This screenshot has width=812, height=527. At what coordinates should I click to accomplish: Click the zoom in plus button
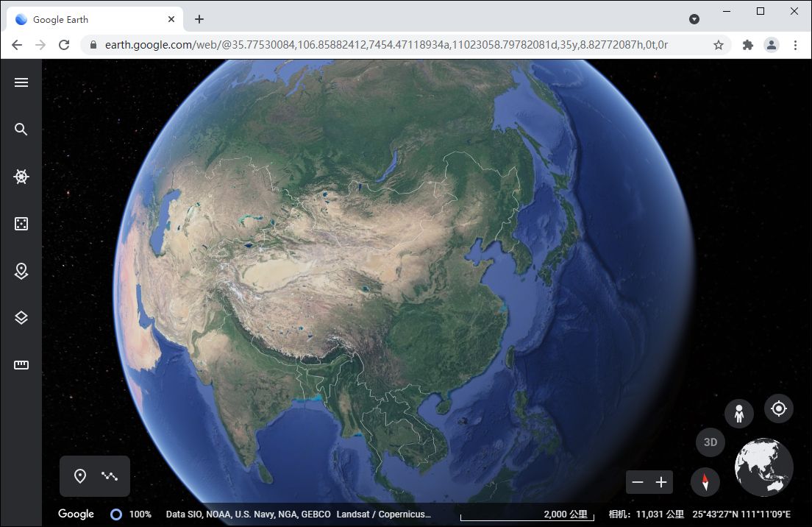point(660,482)
